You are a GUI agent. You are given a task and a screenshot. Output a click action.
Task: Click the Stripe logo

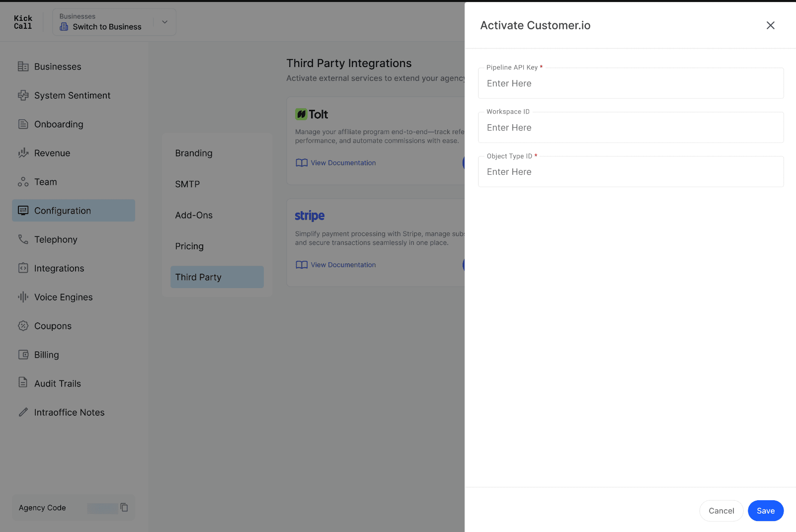point(310,216)
